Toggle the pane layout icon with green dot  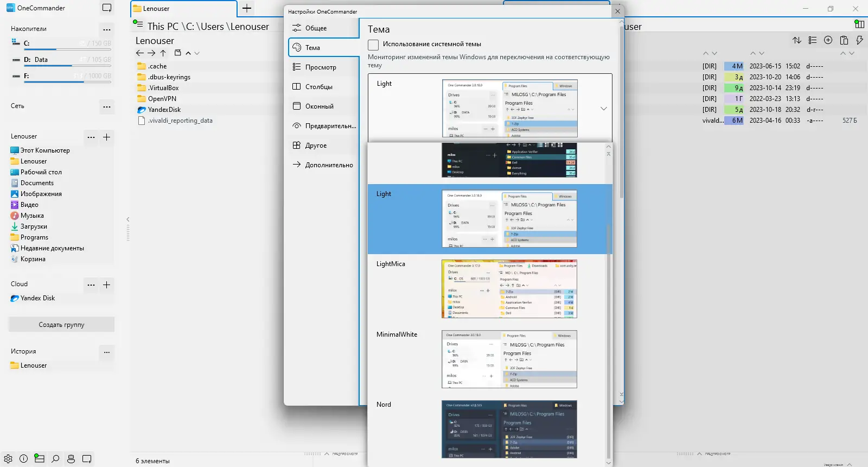click(39, 458)
